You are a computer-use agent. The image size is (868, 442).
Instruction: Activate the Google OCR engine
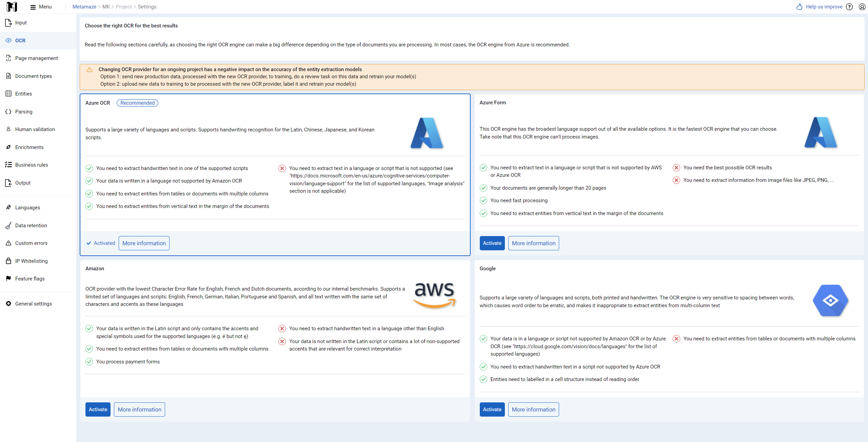[x=492, y=409]
